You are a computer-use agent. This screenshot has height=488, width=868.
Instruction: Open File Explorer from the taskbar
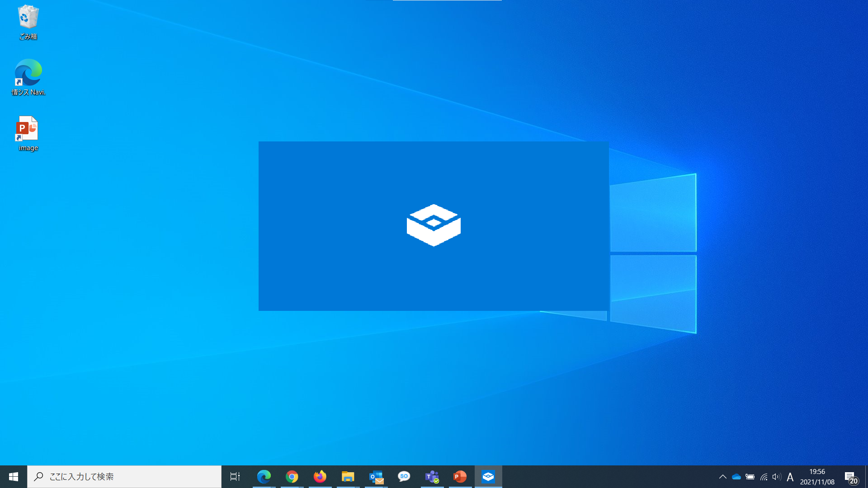[x=348, y=477]
